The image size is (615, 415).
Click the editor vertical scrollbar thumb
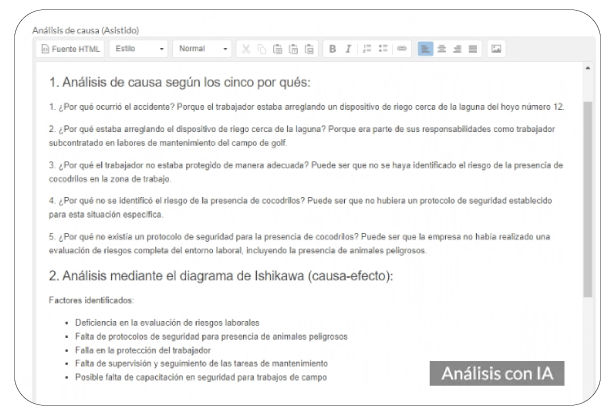click(x=588, y=199)
